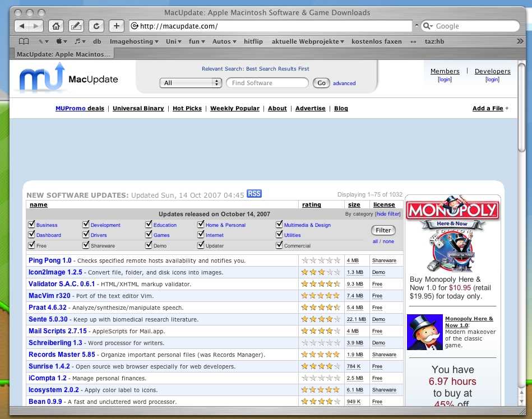Focus the URL address field

click(270, 26)
